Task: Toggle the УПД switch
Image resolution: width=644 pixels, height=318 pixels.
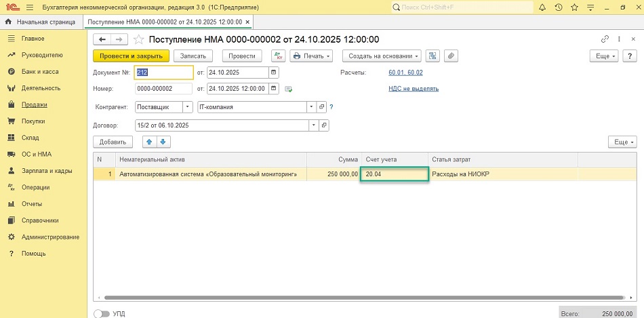Action: pyautogui.click(x=102, y=314)
